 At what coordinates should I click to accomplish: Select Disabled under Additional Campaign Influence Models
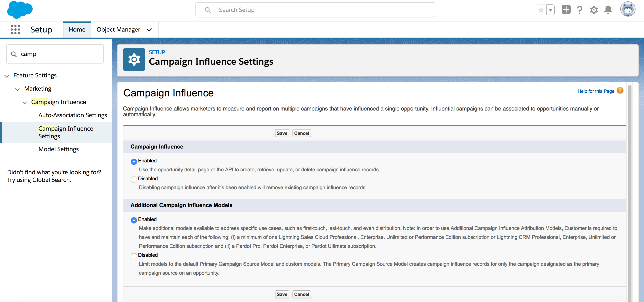pyautogui.click(x=134, y=256)
